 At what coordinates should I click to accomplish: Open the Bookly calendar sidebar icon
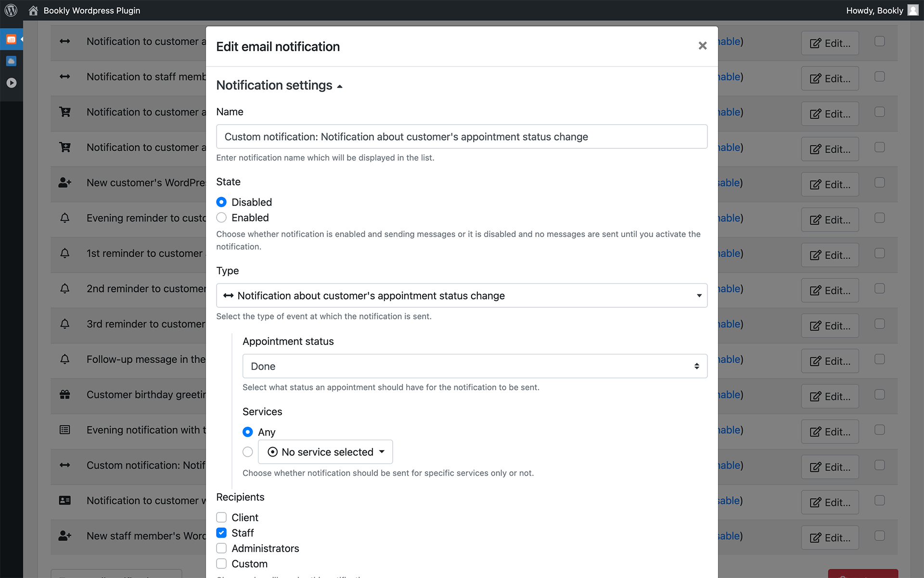pyautogui.click(x=11, y=39)
